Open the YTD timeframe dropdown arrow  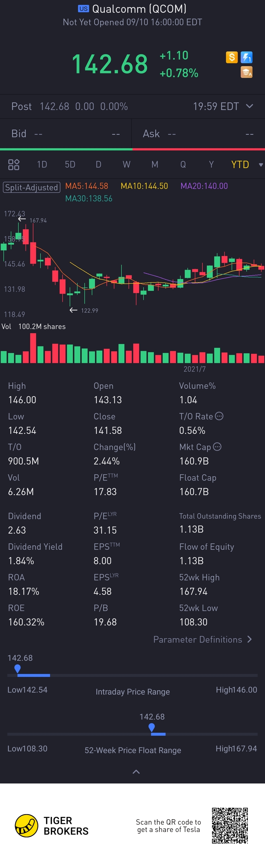[261, 165]
